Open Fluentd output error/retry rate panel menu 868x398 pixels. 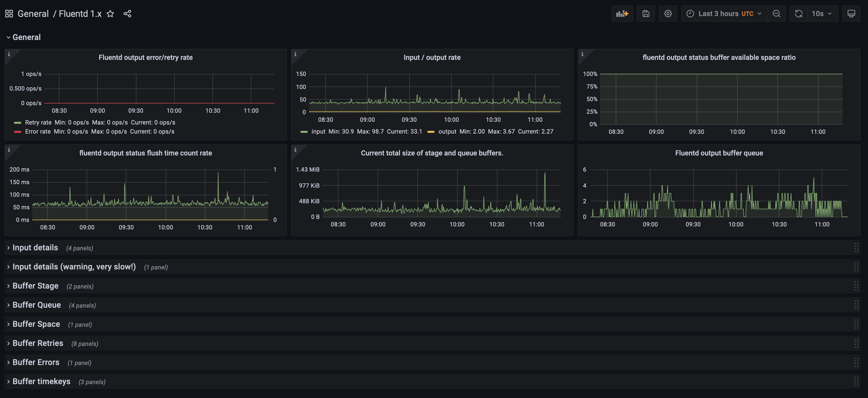(x=146, y=57)
